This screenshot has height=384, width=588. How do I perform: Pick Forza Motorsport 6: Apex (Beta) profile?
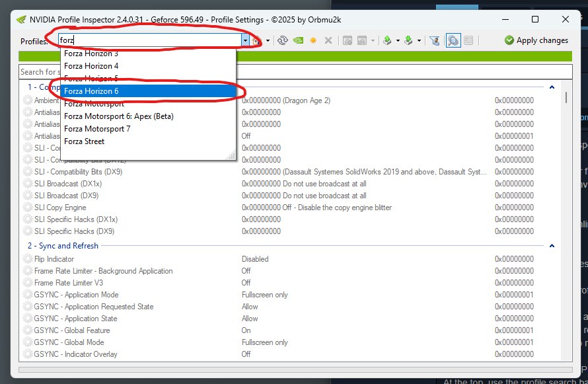148,116
